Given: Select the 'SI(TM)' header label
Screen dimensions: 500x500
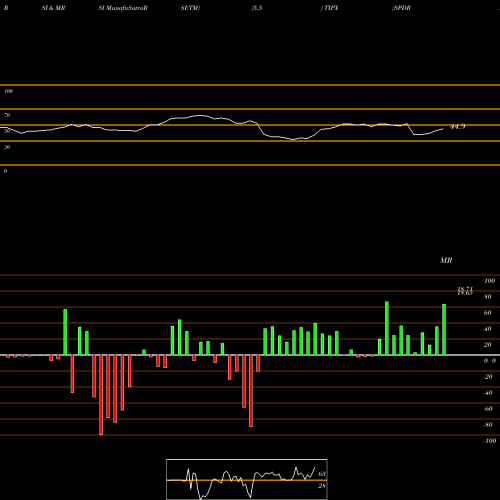Looking at the screenshot, I should coord(190,8).
